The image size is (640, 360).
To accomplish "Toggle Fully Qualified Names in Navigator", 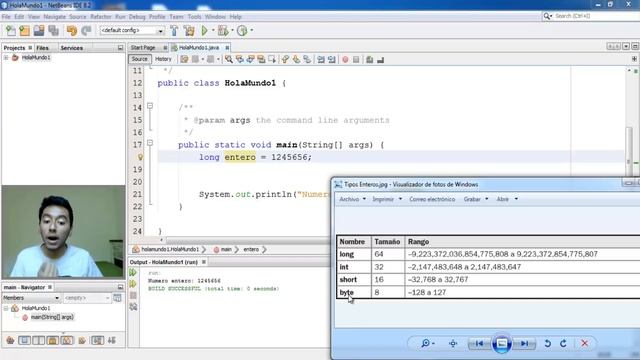I will click(x=82, y=340).
